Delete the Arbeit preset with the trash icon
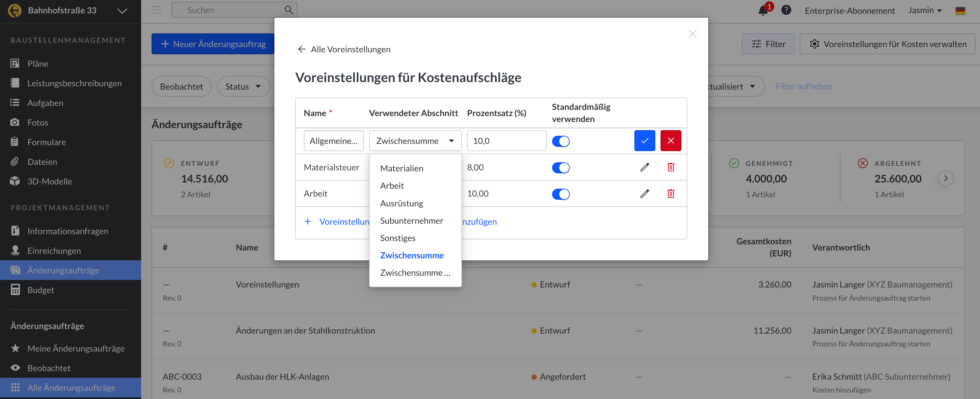Viewport: 980px width, 399px height. (670, 193)
